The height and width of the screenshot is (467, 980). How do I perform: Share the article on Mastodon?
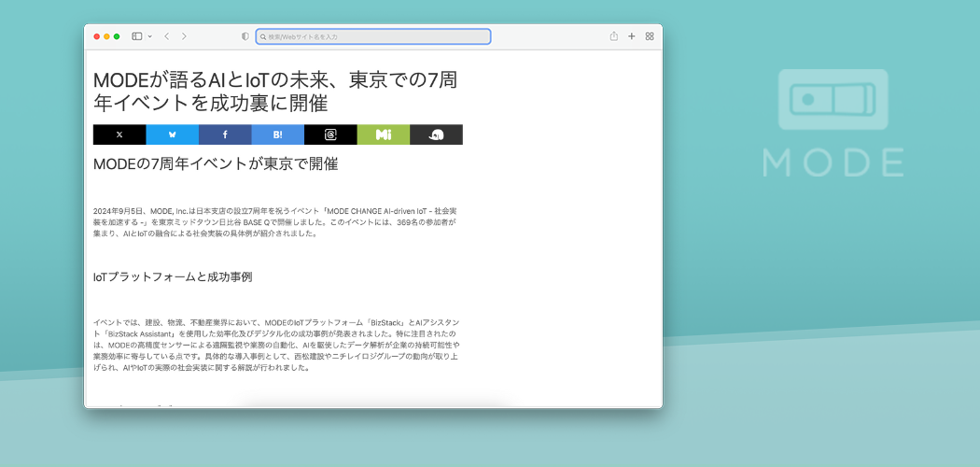[x=436, y=134]
